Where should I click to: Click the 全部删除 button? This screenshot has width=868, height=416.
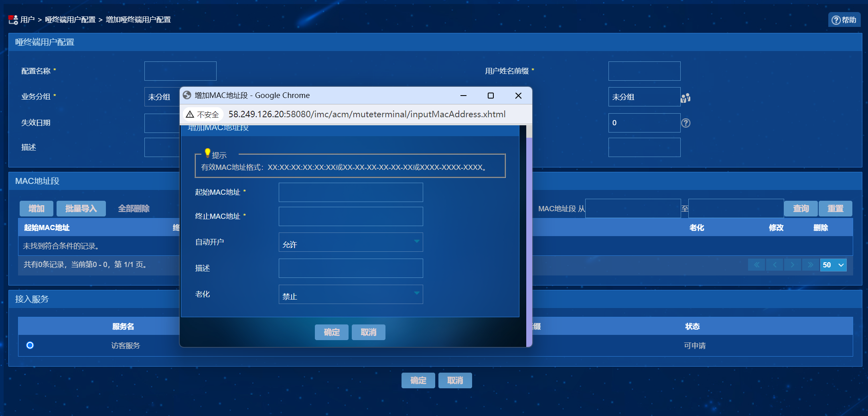click(x=134, y=208)
